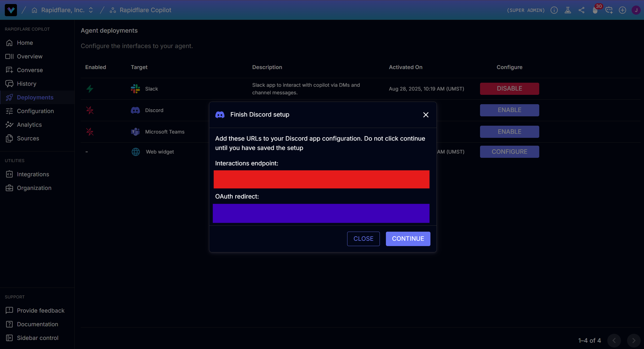Click the chat sparkle icon in header
644x349 pixels.
point(609,10)
